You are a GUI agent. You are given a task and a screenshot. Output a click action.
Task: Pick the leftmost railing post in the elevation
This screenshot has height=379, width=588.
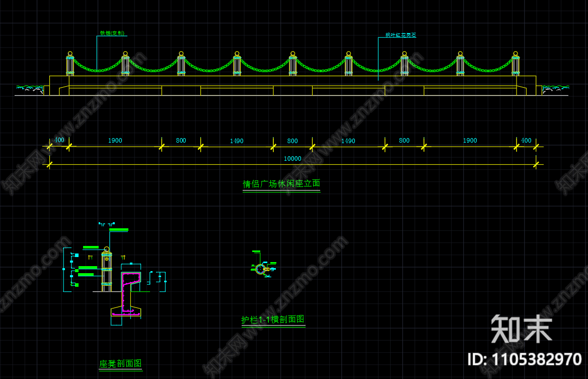pyautogui.click(x=70, y=64)
